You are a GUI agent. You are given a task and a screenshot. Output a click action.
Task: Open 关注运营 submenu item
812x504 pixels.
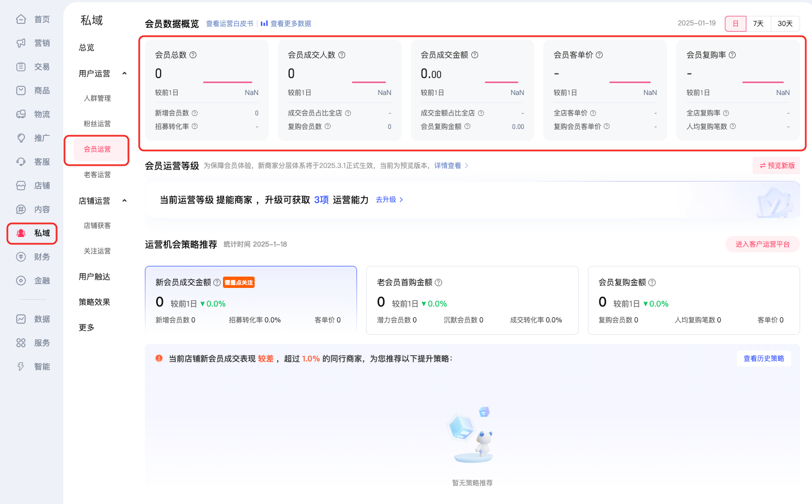[x=97, y=251]
